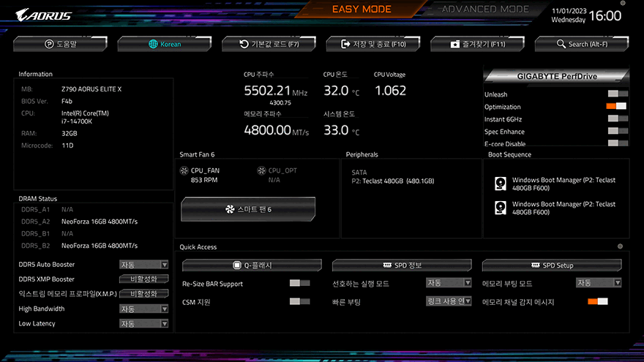
Task: Switch to EASY MODE tab
Action: tap(362, 9)
